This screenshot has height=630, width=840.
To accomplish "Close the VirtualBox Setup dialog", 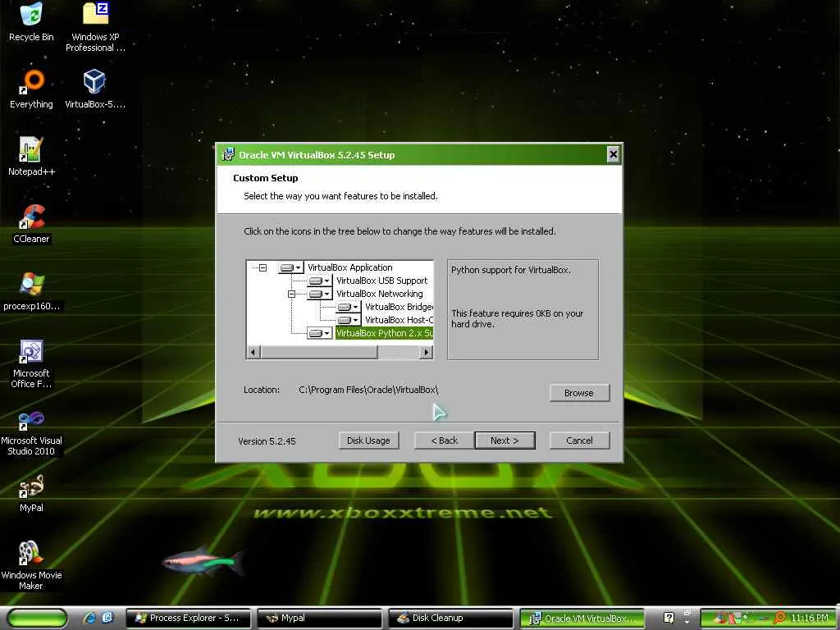I will pyautogui.click(x=614, y=155).
